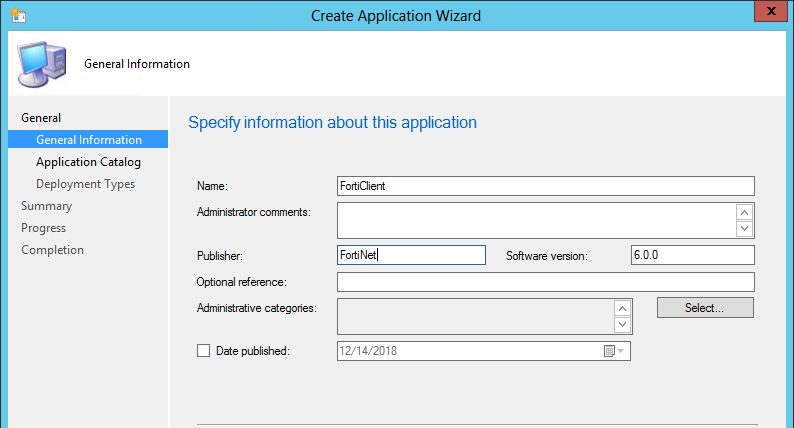The width and height of the screenshot is (794, 428).
Task: Close the Create Application Wizard window
Action: click(x=771, y=11)
